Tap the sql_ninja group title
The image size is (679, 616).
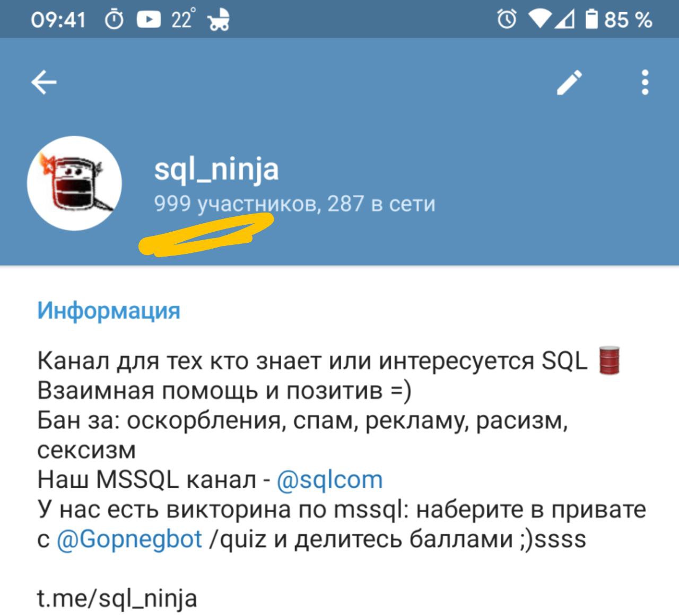point(216,170)
